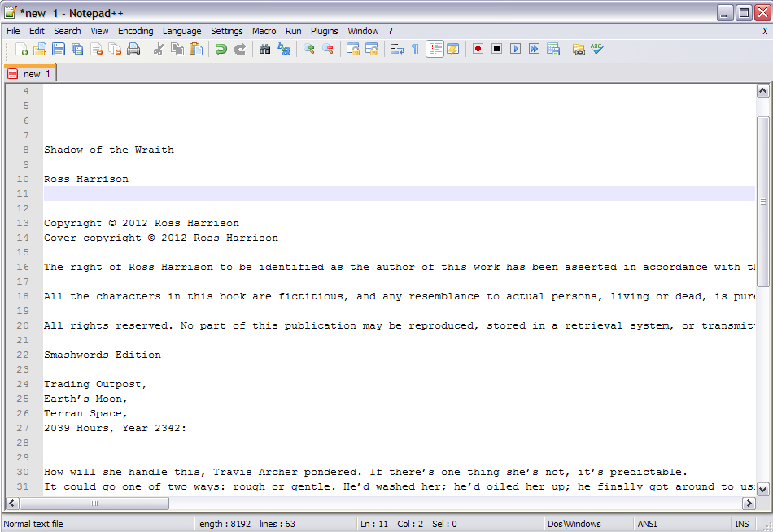
Task: Click the vertical scrollbar down arrow
Action: point(762,489)
